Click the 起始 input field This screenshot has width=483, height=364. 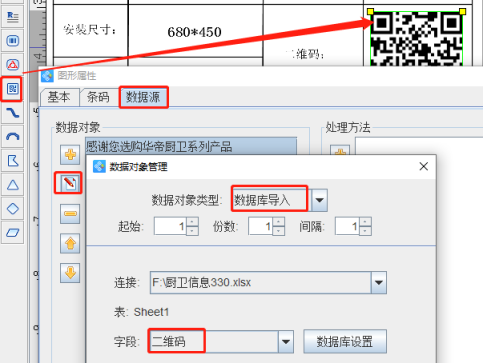click(170, 227)
